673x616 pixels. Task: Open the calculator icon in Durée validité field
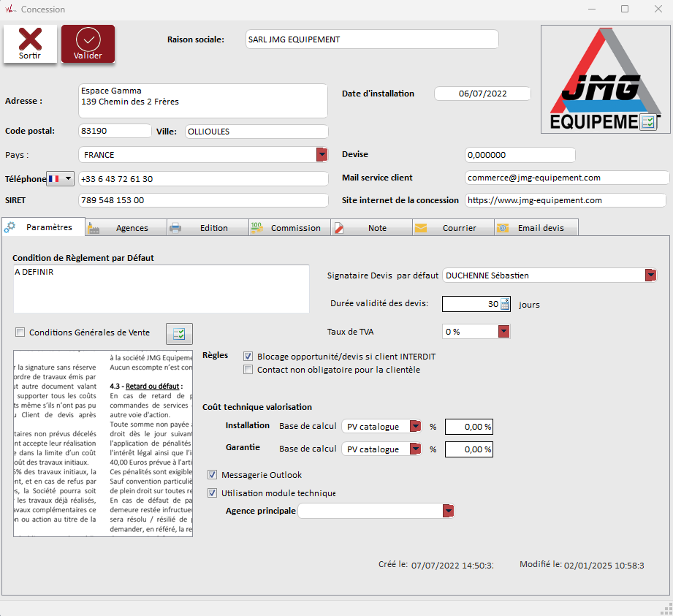[504, 305]
